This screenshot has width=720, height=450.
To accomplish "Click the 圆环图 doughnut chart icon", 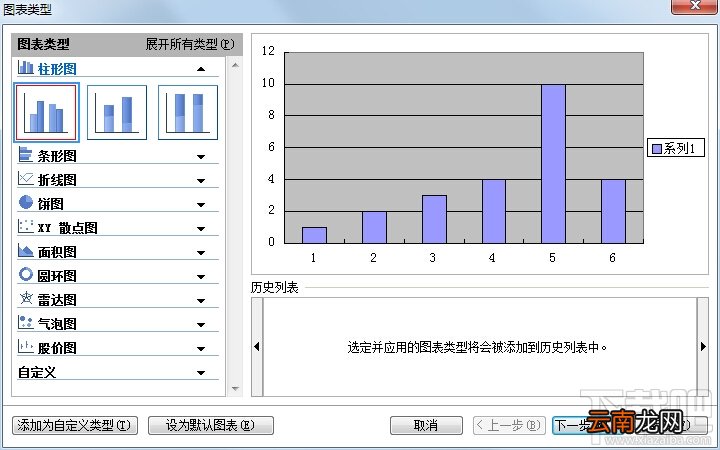I will (25, 275).
